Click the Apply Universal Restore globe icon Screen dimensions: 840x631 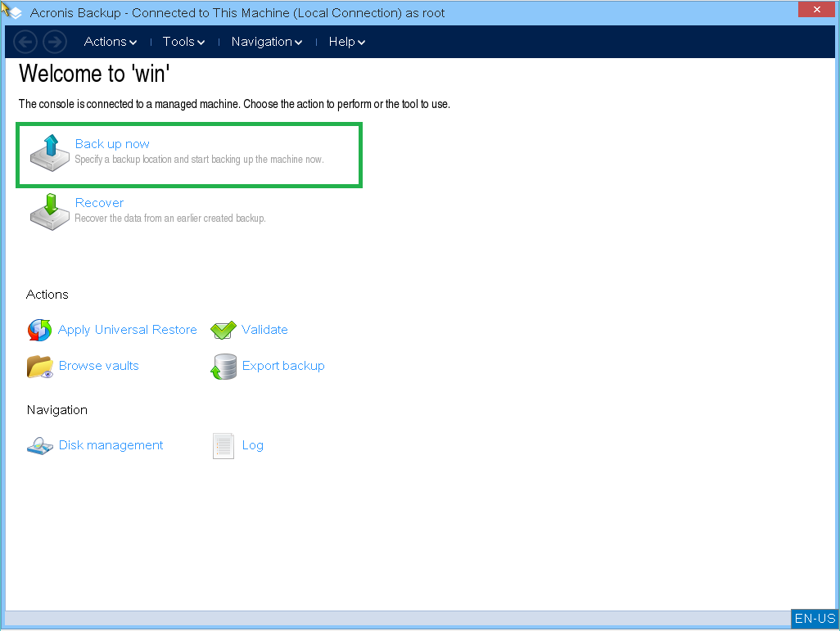39,330
